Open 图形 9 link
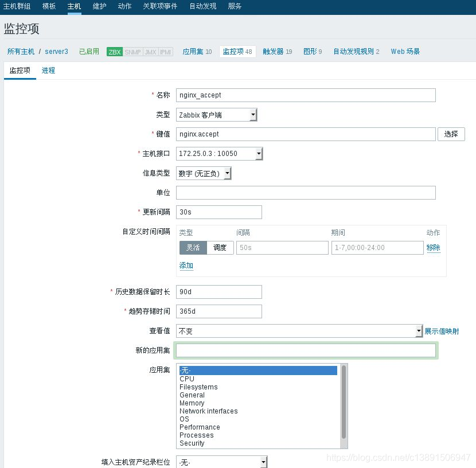 [x=313, y=52]
